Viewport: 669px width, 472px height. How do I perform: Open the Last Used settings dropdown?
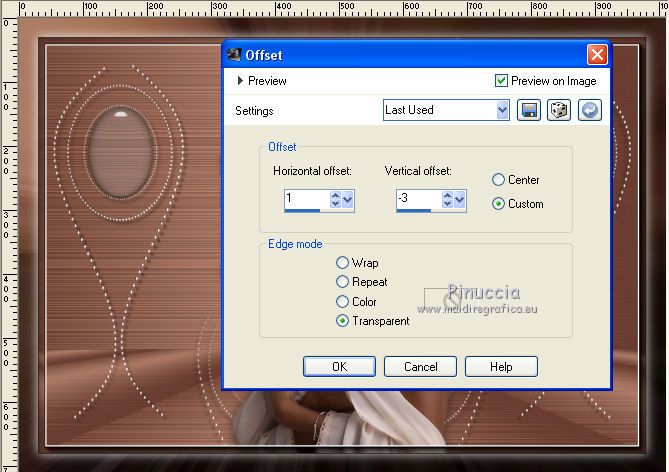coord(503,110)
